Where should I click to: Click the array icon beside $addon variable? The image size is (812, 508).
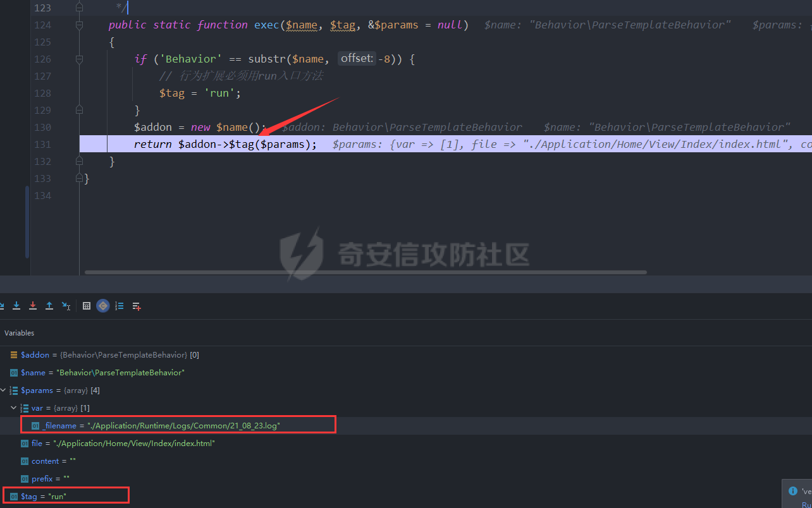(x=14, y=355)
